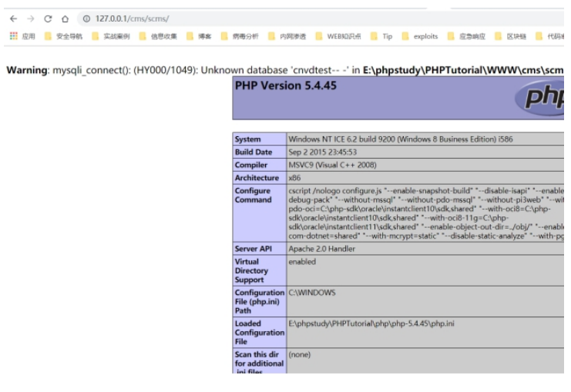This screenshot has width=571, height=392.
Task: Open the WEB知识点 bookmark folder
Action: coord(338,36)
